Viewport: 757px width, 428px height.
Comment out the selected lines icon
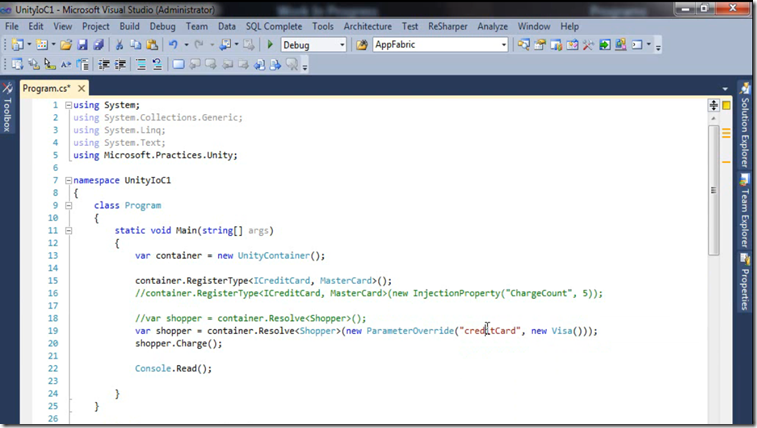[141, 64]
